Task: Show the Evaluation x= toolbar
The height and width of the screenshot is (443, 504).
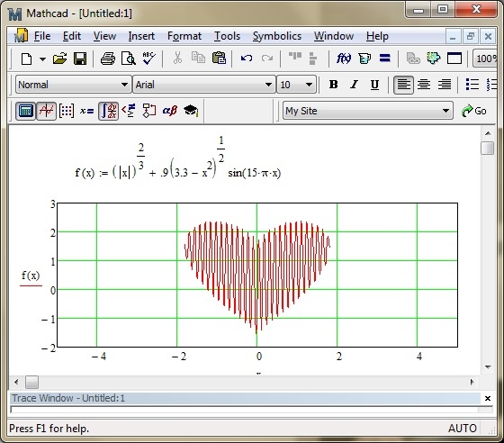Action: (x=86, y=111)
